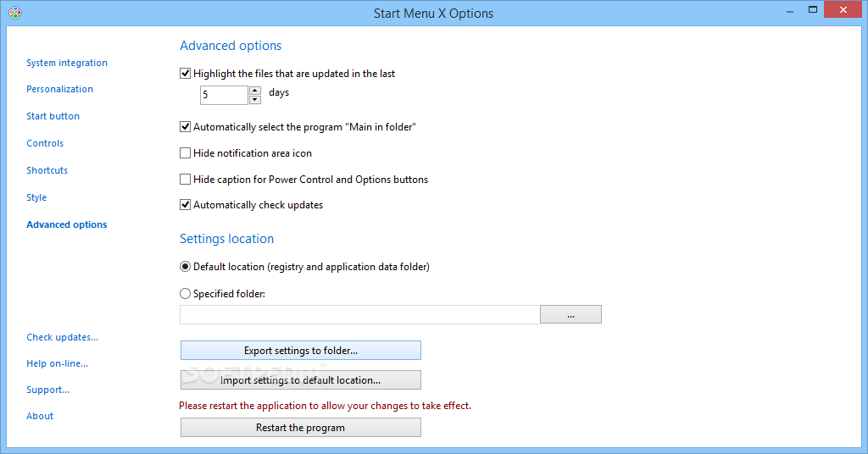Toggle highlight recently updated files checkbox
Screen dimensions: 868x454
pyautogui.click(x=186, y=73)
